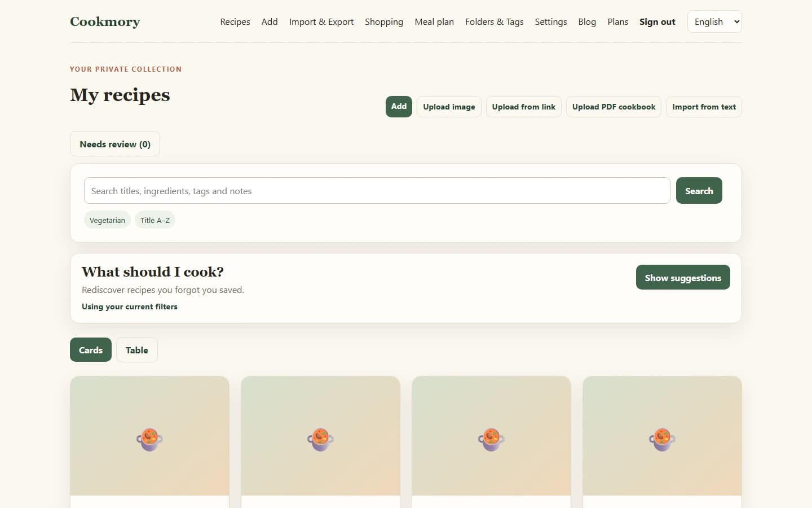Select Upload from link
The height and width of the screenshot is (508, 812).
[524, 107]
